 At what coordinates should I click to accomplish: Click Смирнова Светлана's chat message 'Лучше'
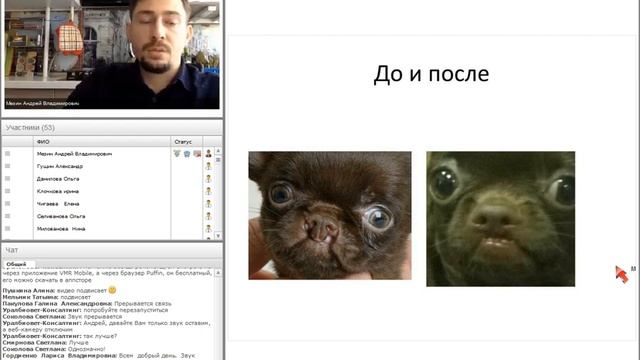(78, 342)
